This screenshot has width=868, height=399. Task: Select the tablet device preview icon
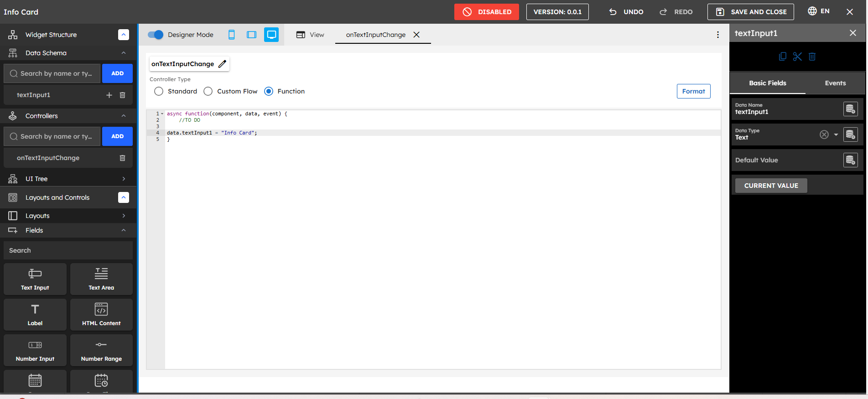click(251, 35)
